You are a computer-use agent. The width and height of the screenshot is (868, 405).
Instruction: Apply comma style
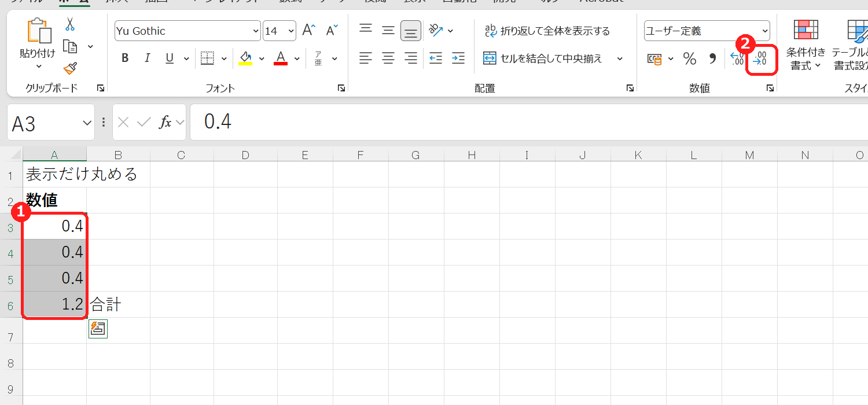pos(712,58)
